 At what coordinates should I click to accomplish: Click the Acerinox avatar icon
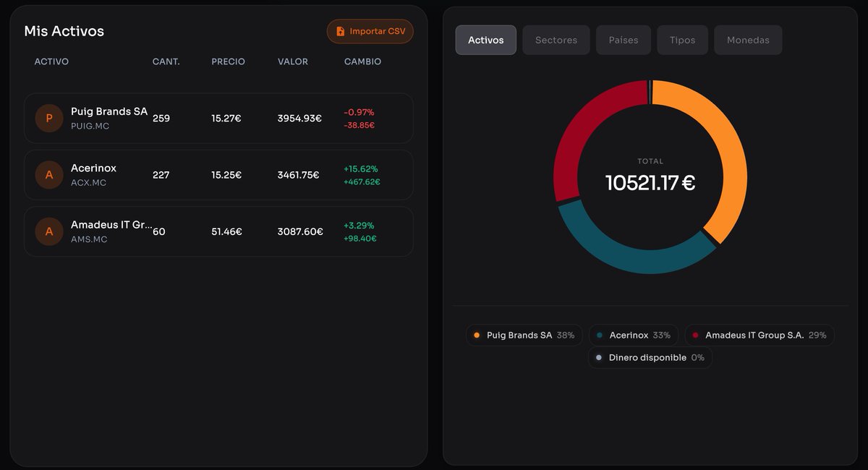(x=49, y=175)
